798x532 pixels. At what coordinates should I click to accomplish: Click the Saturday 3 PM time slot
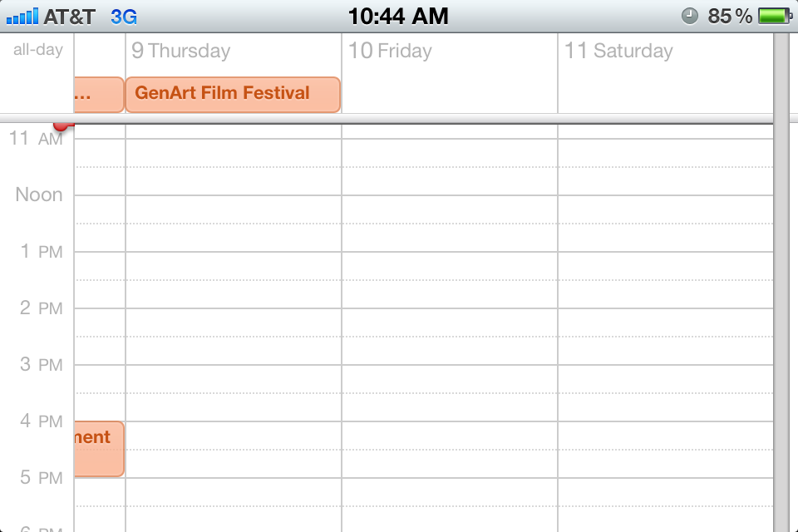665,379
